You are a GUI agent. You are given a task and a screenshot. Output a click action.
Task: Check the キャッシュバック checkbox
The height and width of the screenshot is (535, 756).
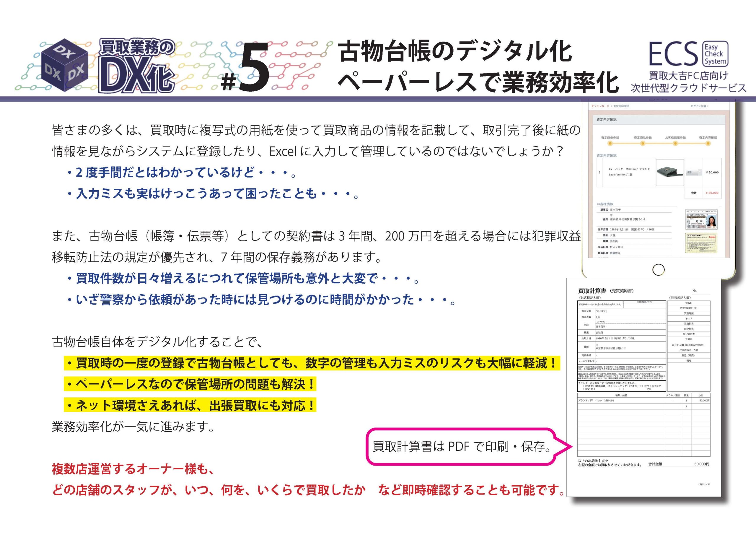coord(607,386)
